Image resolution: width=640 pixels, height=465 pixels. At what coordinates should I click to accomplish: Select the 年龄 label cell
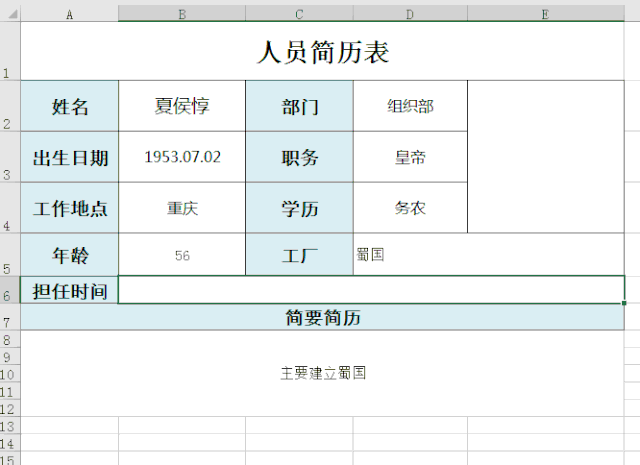click(69, 254)
